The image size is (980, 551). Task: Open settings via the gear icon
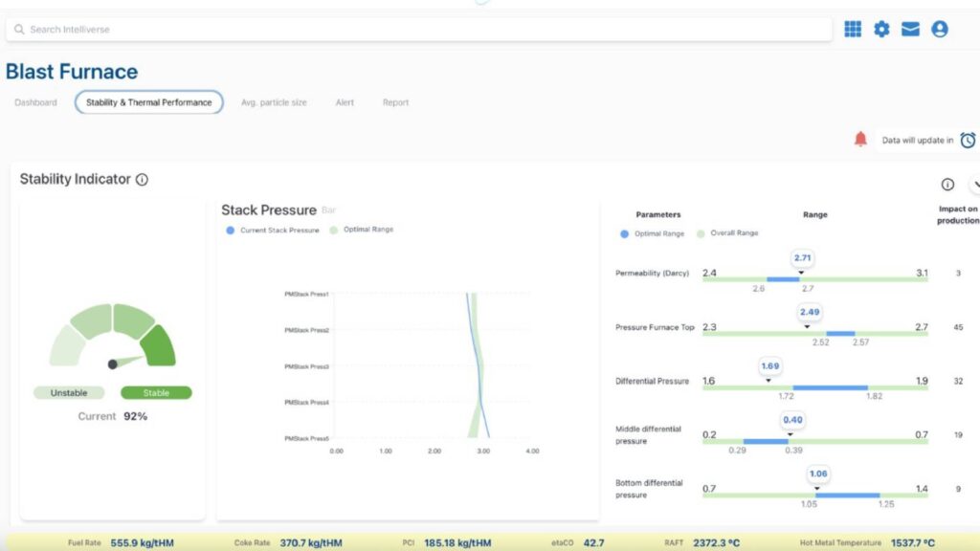(x=881, y=30)
